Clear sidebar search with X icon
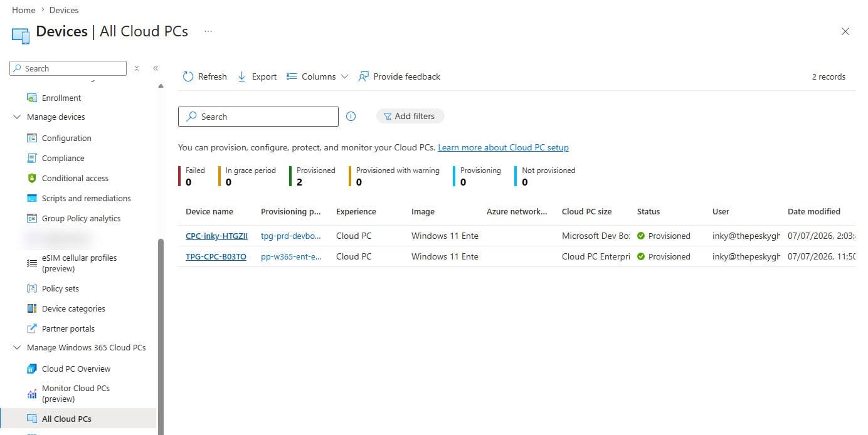Screen dimensions: 868x435 (137, 68)
